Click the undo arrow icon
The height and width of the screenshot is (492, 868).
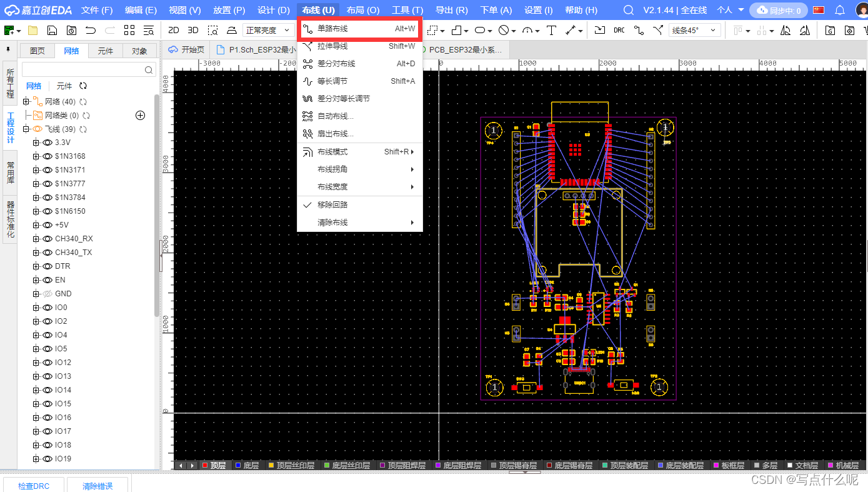91,31
